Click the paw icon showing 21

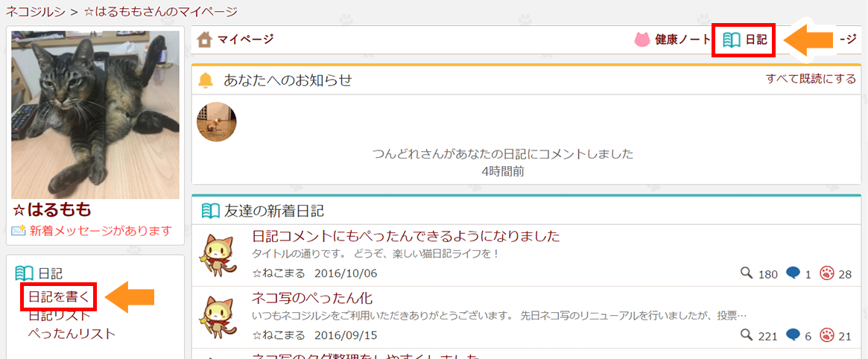pyautogui.click(x=826, y=334)
